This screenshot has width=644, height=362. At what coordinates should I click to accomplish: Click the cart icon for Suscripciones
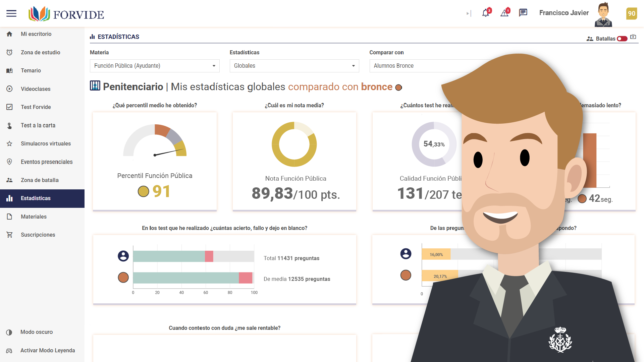9,235
